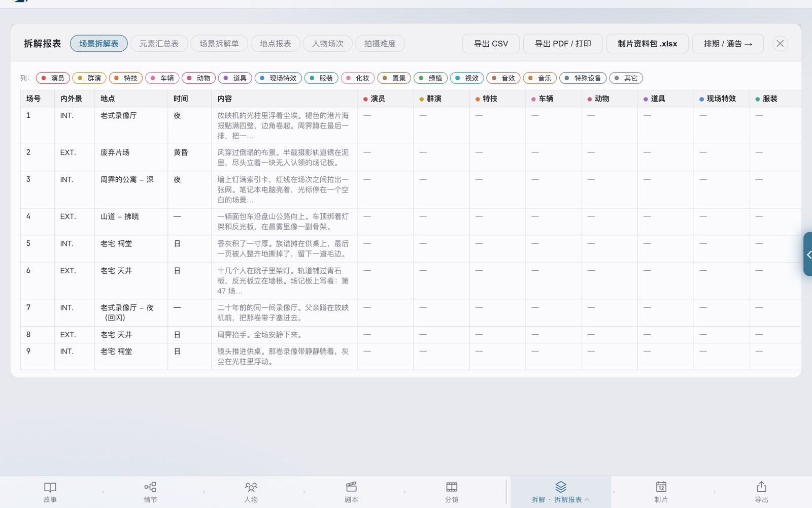Click scene 4 content about 一辆面包车

coord(284,221)
